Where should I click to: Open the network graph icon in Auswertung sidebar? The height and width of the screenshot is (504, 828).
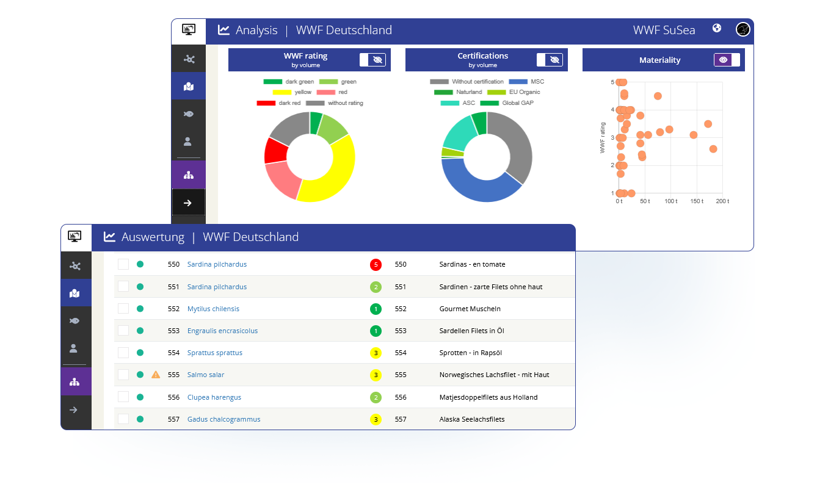coord(74,265)
